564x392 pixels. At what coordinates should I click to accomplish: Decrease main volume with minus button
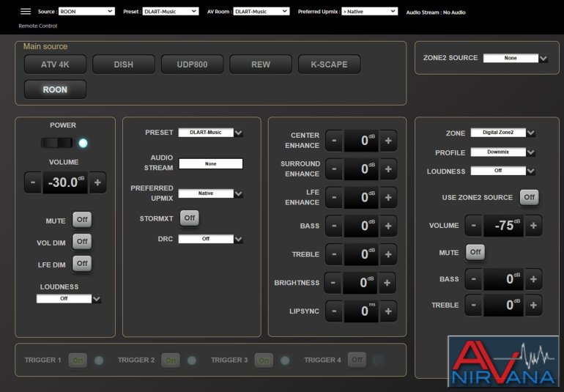[33, 182]
